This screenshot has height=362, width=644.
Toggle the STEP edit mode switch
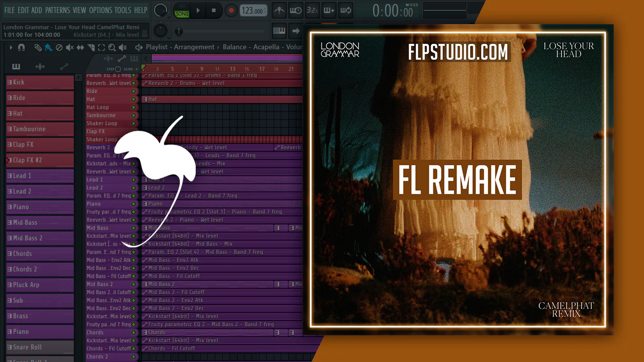[x=118, y=69]
